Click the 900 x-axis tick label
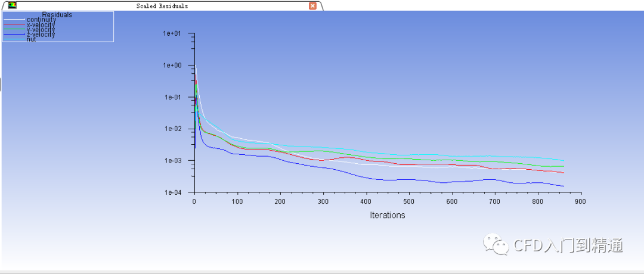Viewport: 644px width, 274px height. coord(580,201)
